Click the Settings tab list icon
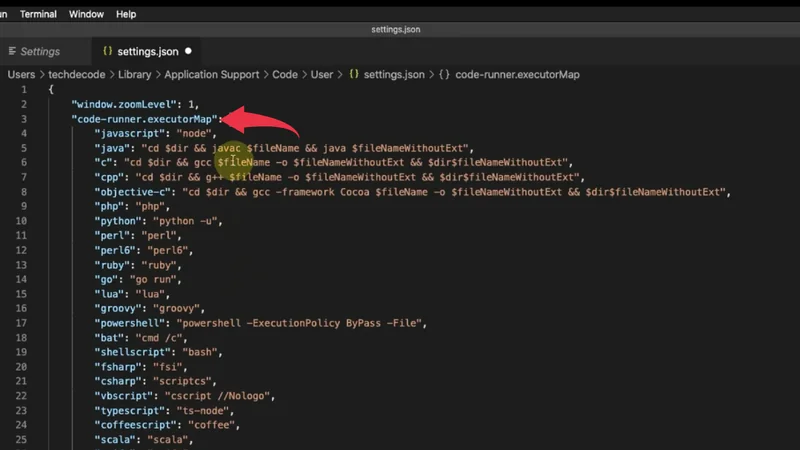 tap(12, 51)
